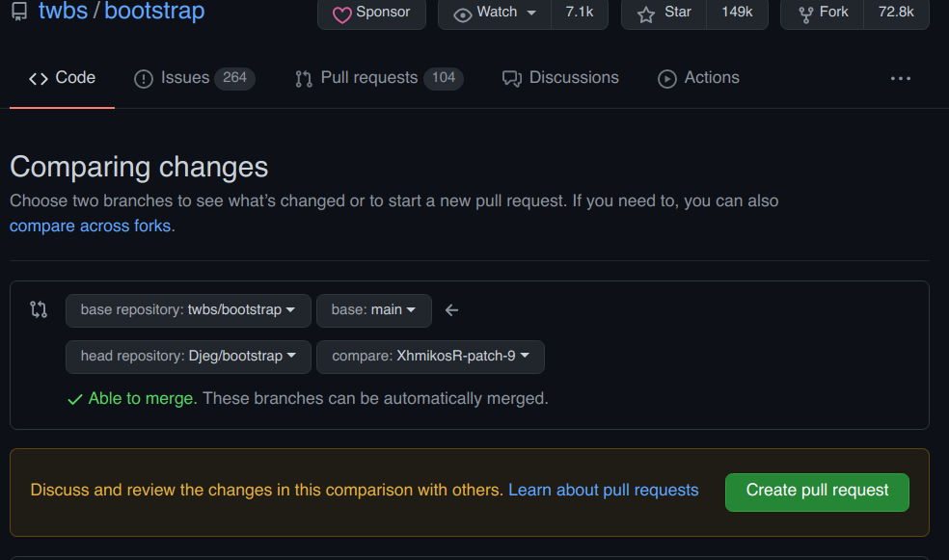Screen dimensions: 949x560
Task: Click the Sponsor heart button
Action: coord(371,13)
